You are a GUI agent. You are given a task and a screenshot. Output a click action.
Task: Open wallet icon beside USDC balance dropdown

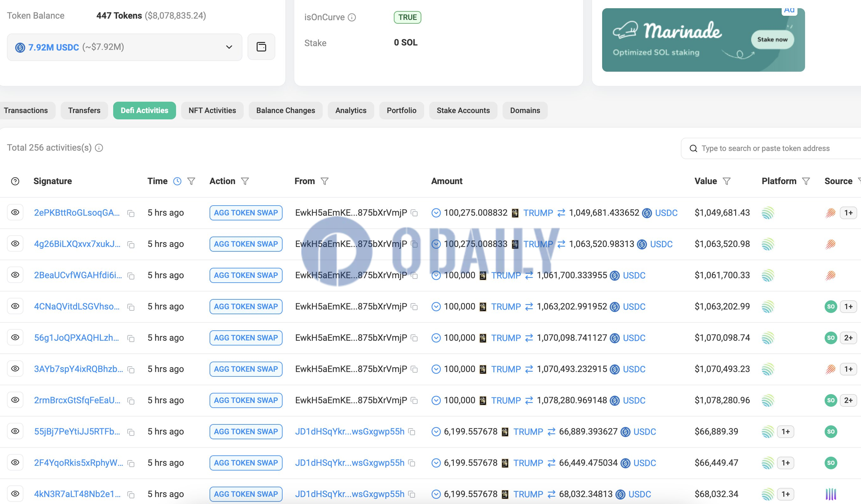click(261, 47)
